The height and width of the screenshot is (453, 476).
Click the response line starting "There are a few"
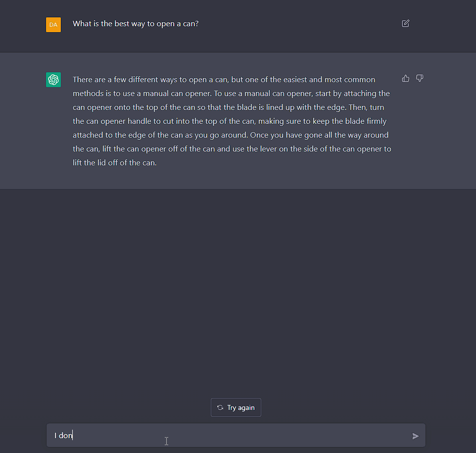[x=224, y=80]
